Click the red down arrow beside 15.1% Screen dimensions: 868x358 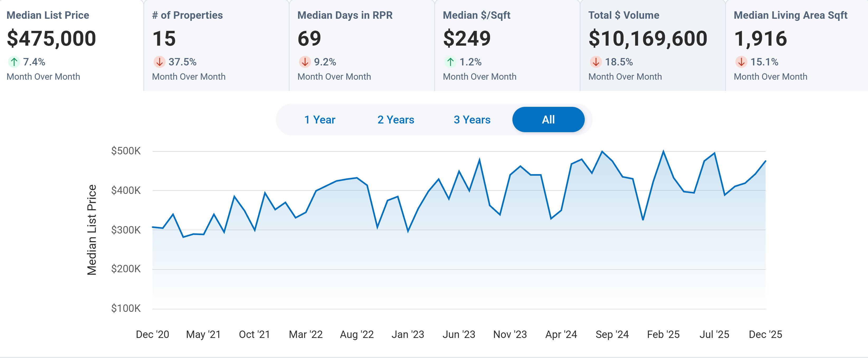pyautogui.click(x=741, y=62)
